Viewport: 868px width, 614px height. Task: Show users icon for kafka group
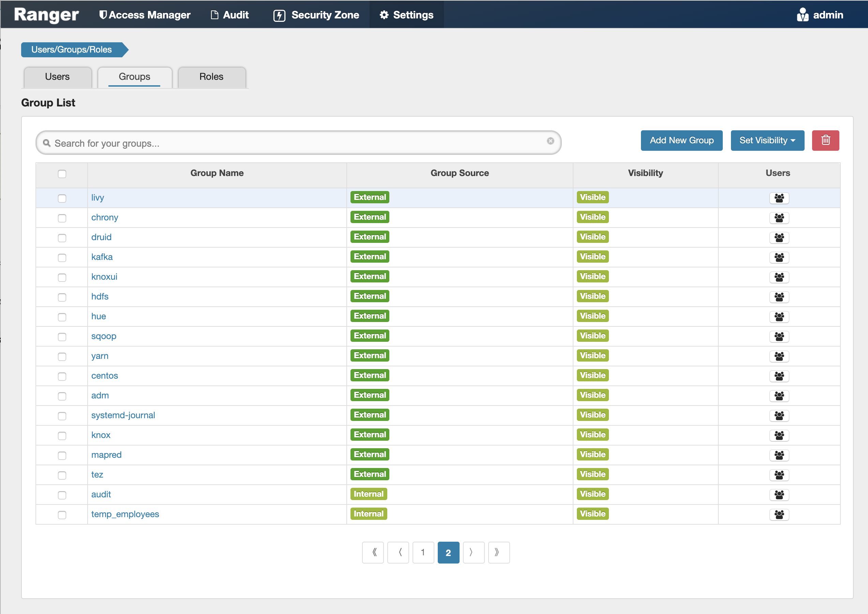(779, 257)
